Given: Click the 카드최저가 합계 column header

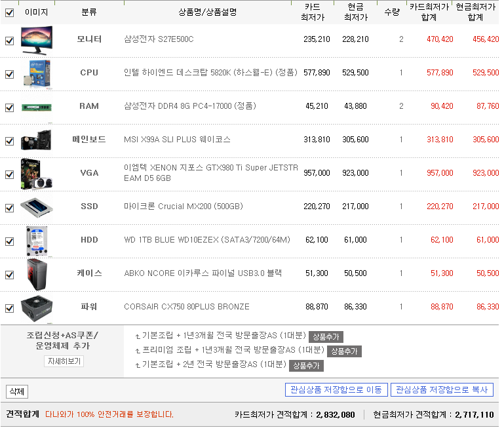Looking at the screenshot, I should (x=429, y=12).
